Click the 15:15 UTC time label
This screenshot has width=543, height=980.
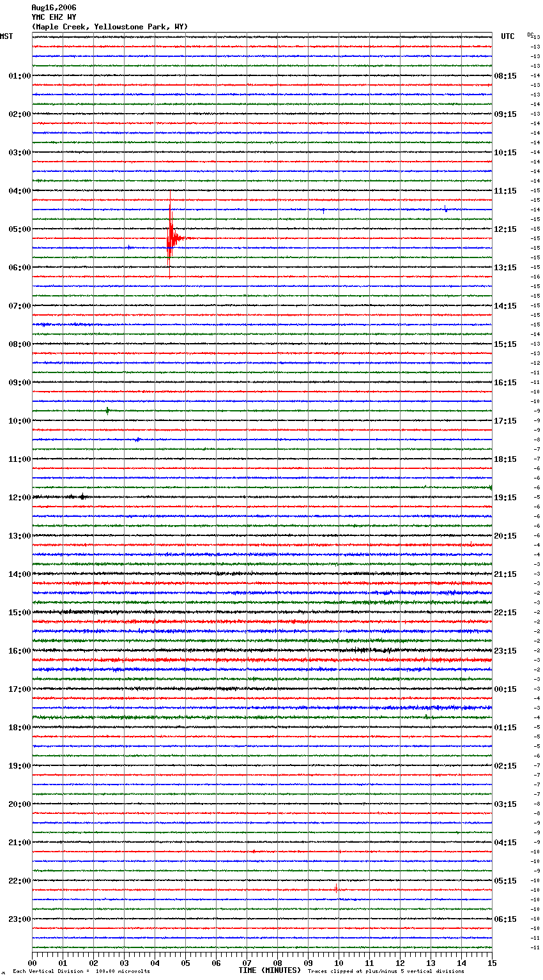(505, 344)
